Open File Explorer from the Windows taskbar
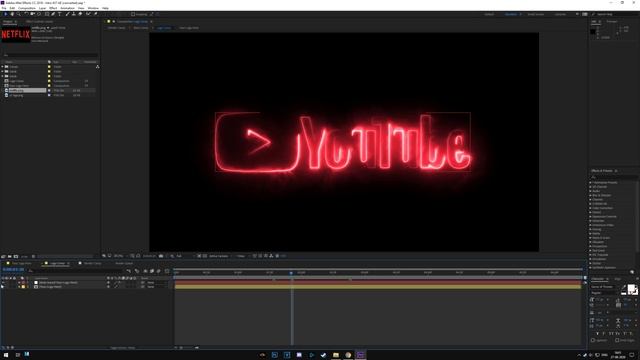 coord(336,355)
